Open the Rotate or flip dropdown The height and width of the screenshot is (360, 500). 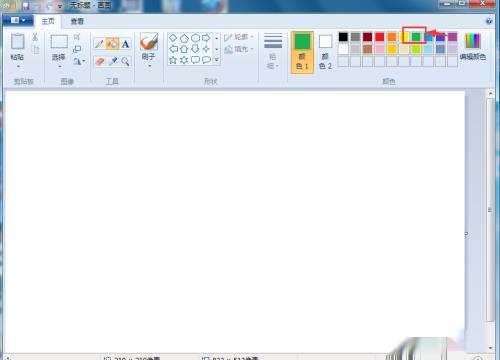click(x=79, y=61)
